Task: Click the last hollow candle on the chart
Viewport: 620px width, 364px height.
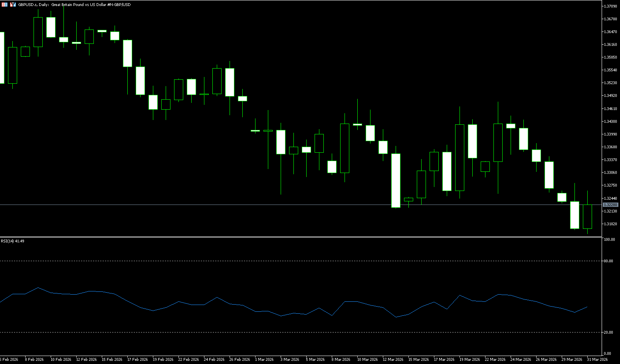Action: [x=587, y=216]
